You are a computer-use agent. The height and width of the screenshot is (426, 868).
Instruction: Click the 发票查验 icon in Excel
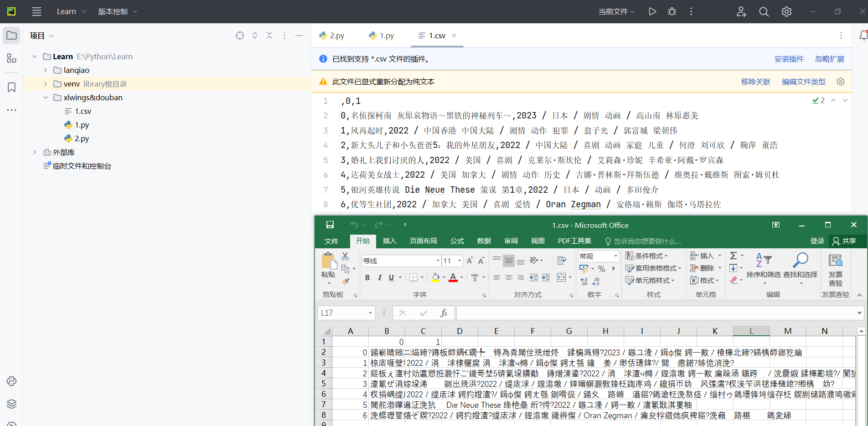click(835, 261)
